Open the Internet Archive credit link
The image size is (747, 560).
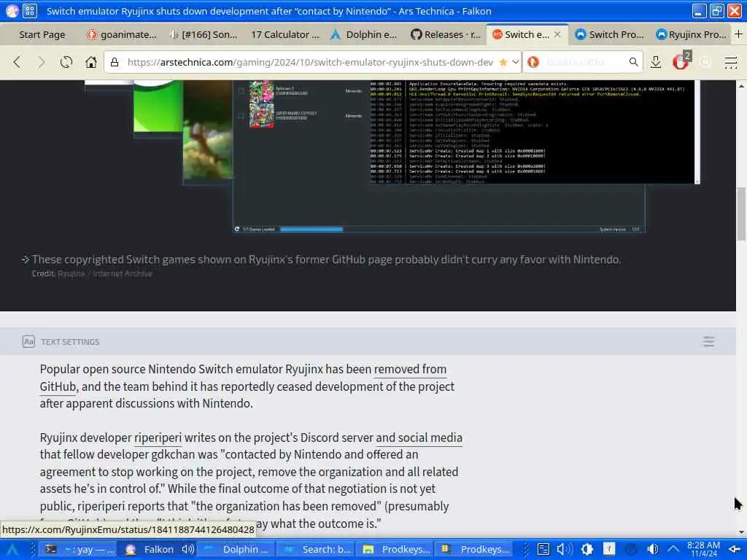[x=123, y=274]
